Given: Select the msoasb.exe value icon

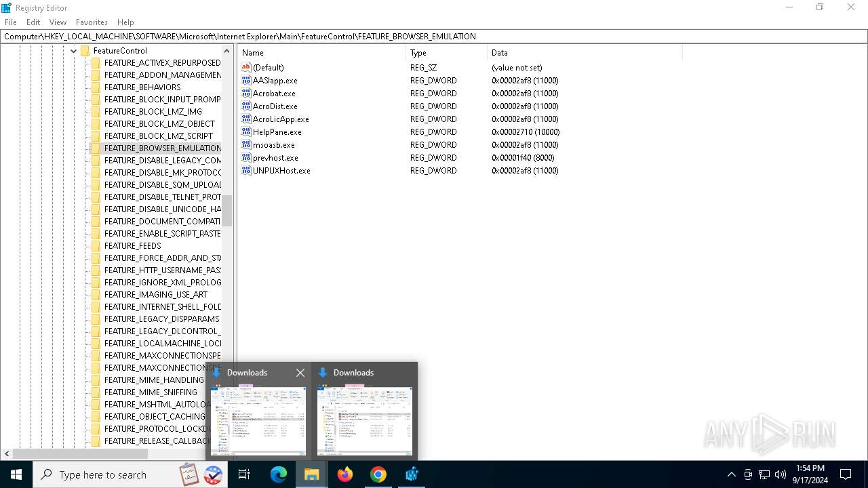Looking at the screenshot, I should [246, 144].
